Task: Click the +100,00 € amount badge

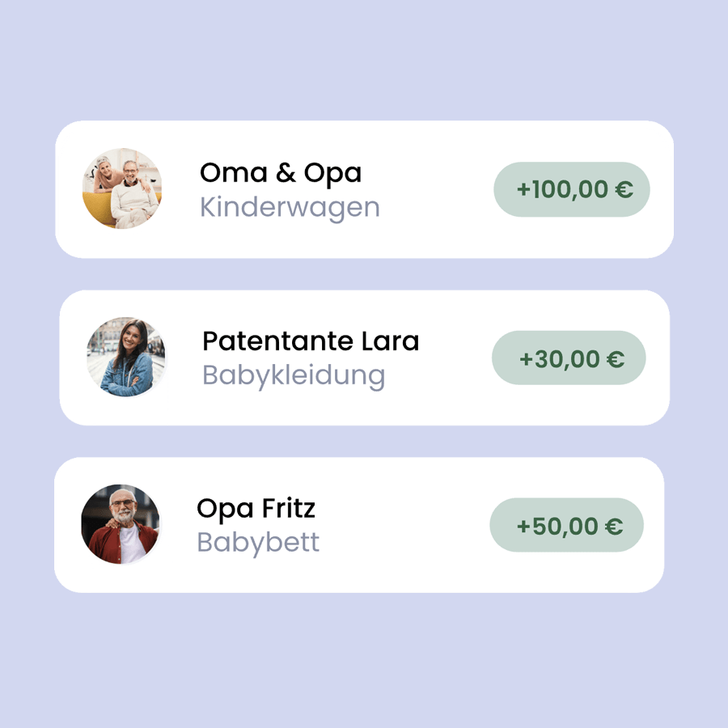Action: (x=572, y=189)
